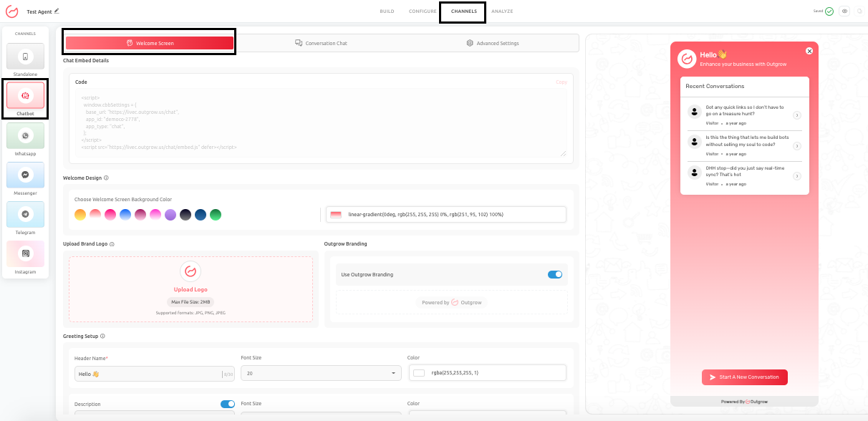The image size is (868, 421).
Task: Open the Advanced Settings tab
Action: pos(493,43)
